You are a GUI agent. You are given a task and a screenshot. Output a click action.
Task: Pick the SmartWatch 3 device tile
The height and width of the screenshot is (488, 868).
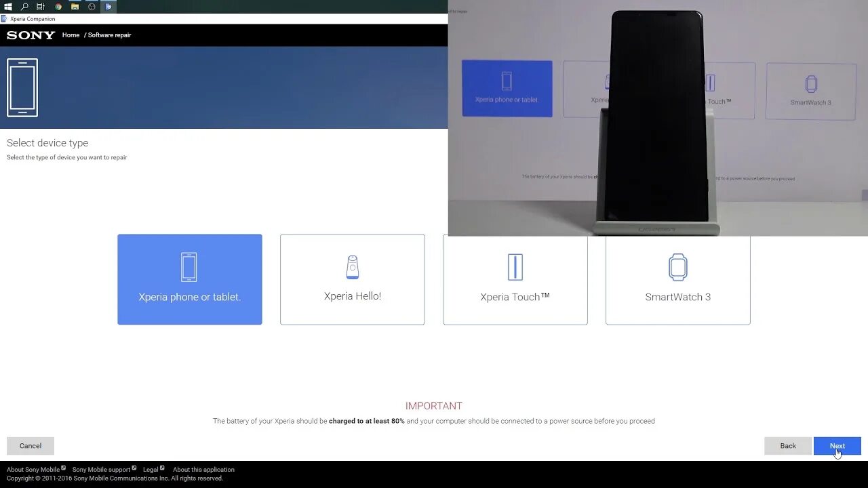[678, 280]
